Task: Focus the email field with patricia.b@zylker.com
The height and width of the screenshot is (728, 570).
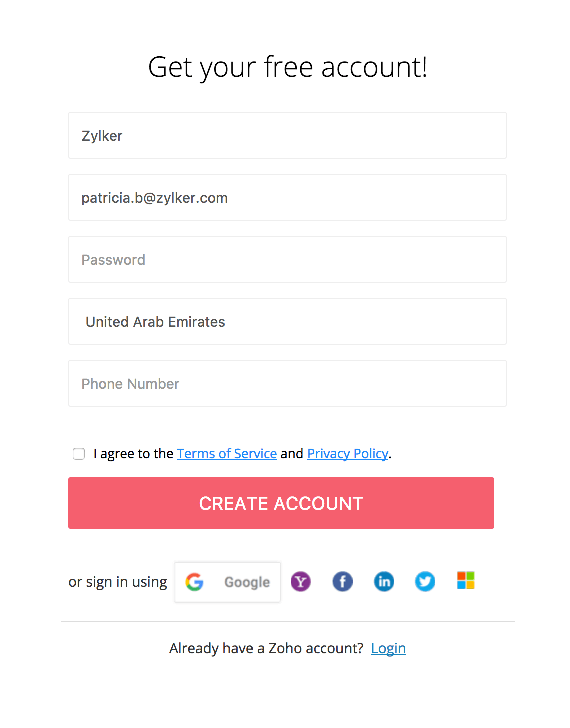Action: pyautogui.click(x=287, y=198)
